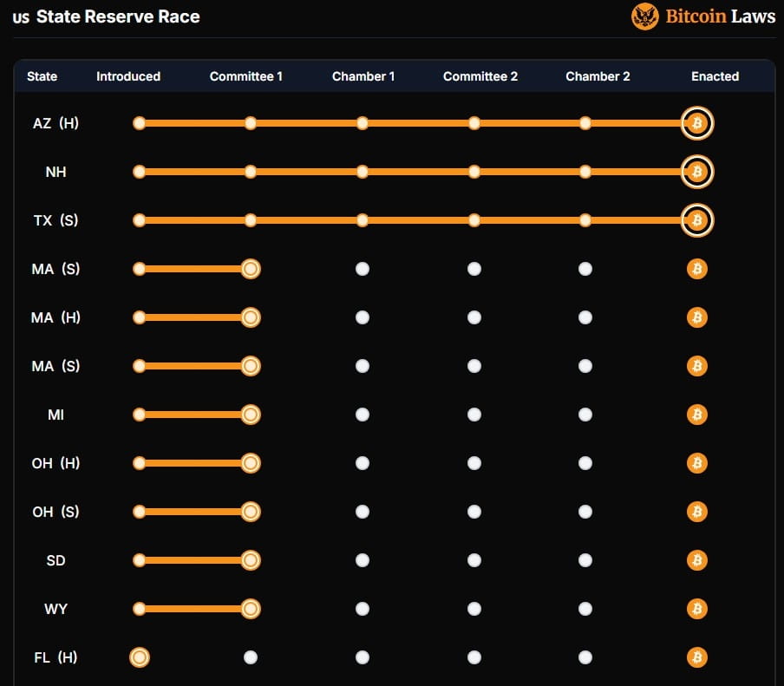This screenshot has height=686, width=784.
Task: Select the Bitcoin icon for MI's Enacted status
Action: click(696, 415)
